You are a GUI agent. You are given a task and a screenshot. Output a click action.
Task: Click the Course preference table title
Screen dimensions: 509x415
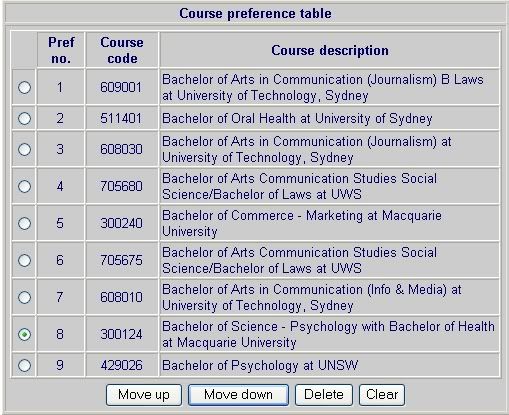click(255, 14)
